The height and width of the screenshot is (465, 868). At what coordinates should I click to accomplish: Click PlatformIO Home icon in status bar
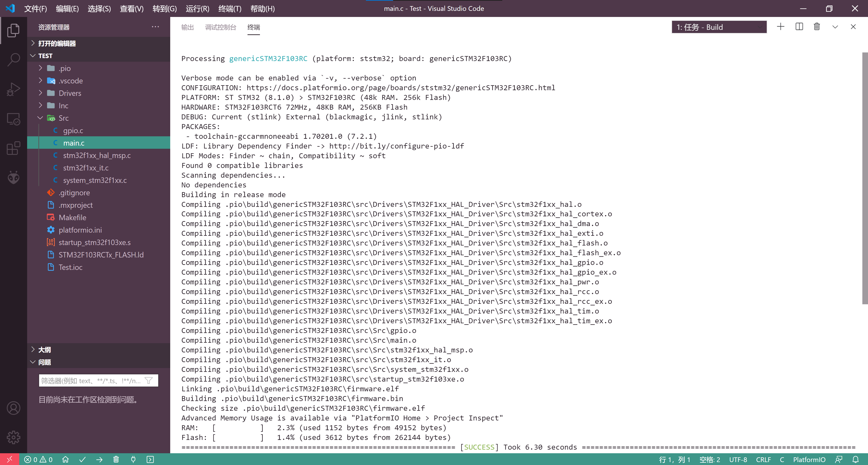(65, 459)
